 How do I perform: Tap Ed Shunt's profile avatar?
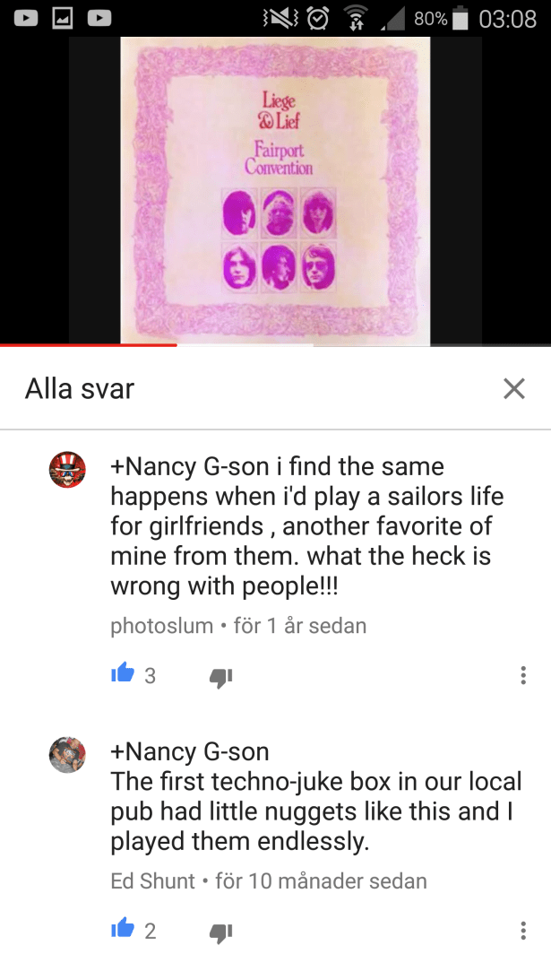click(x=67, y=754)
